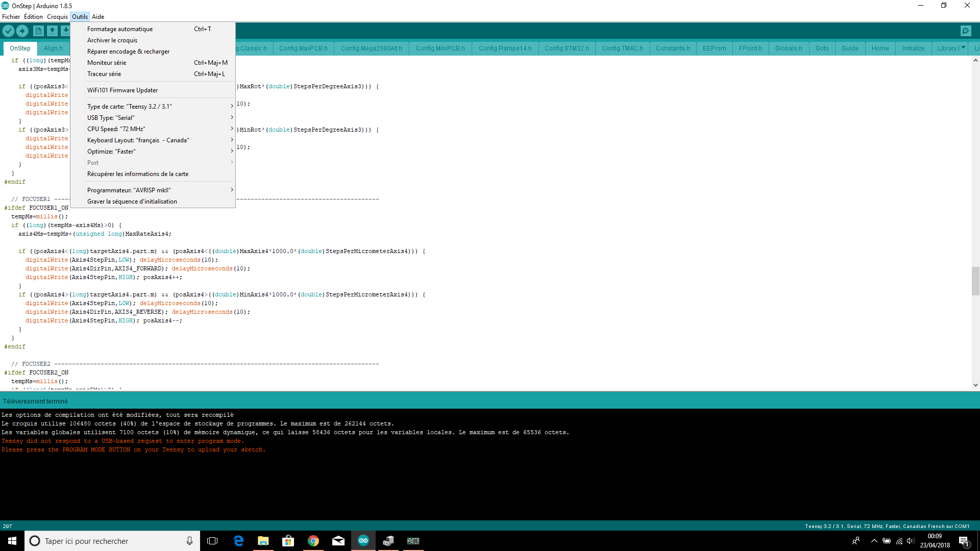Switch to Config.MaxPCB.h tab
Viewport: 980px width, 551px height.
pyautogui.click(x=303, y=48)
